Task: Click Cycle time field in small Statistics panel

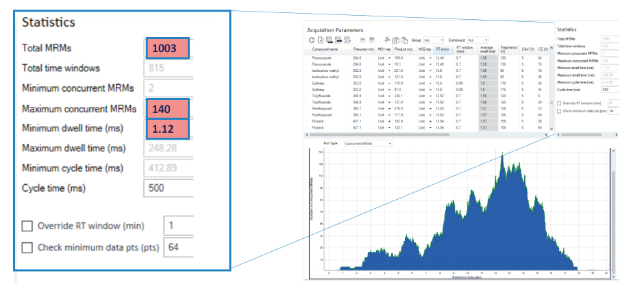Action: [x=610, y=89]
